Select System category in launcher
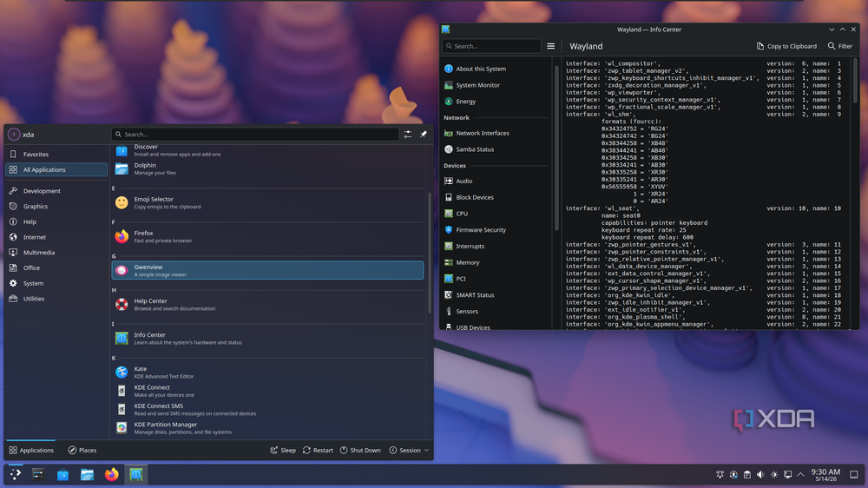 point(56,283)
